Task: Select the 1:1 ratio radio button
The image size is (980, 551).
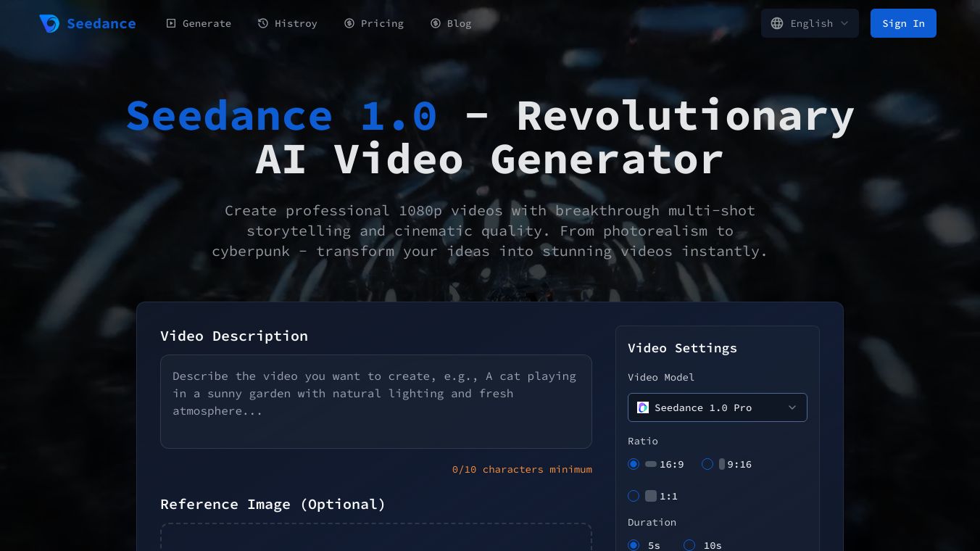Action: [x=634, y=496]
